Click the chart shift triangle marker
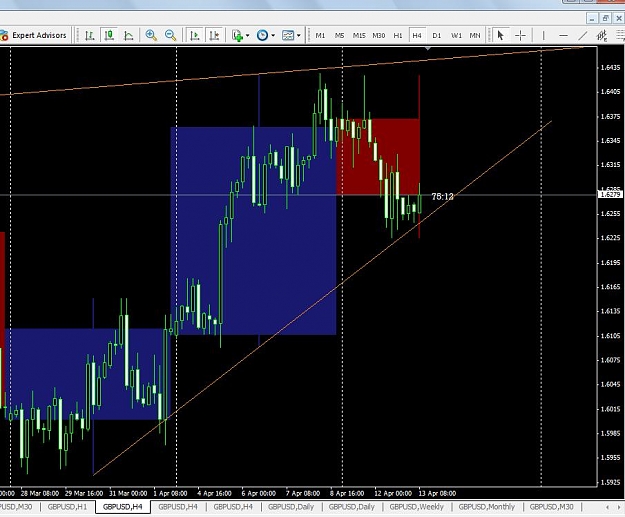Viewport: 625px width, 517px height. point(428,49)
